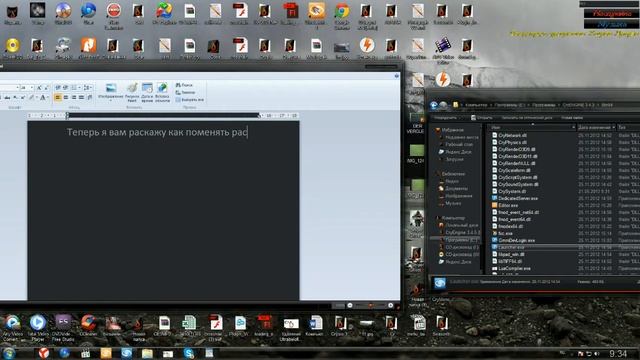
Task: Click Компьютер in Explorer address breadcrumb
Action: click(x=476, y=105)
